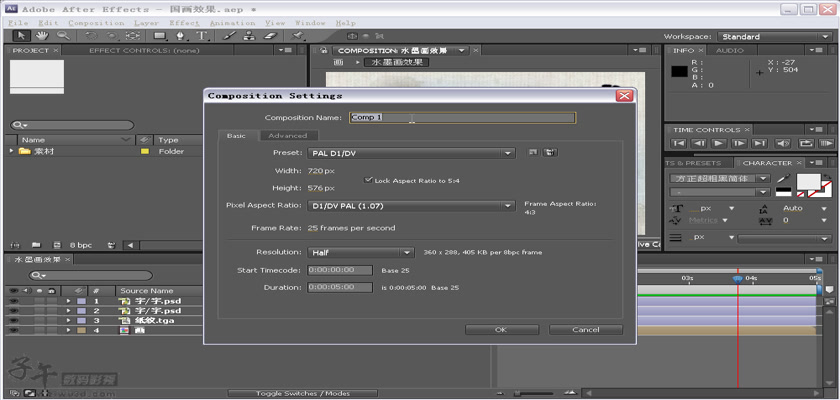Viewport: 840px width, 400px height.
Task: Step to next frame in Time Controls
Action: tap(739, 144)
